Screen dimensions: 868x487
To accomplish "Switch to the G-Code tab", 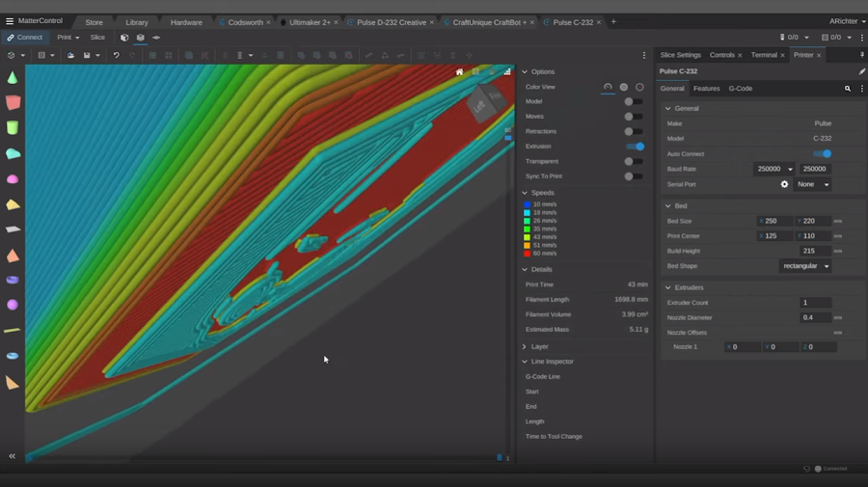I will pyautogui.click(x=740, y=89).
